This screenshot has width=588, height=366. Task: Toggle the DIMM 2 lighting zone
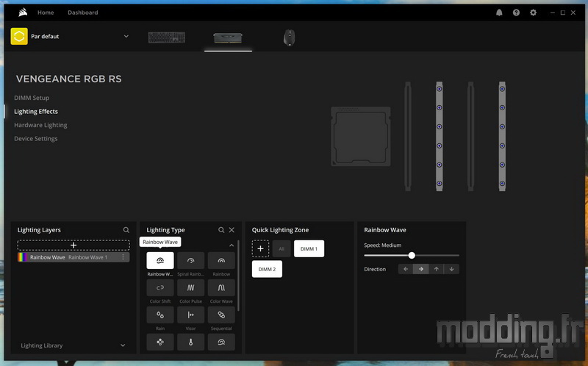[267, 269]
